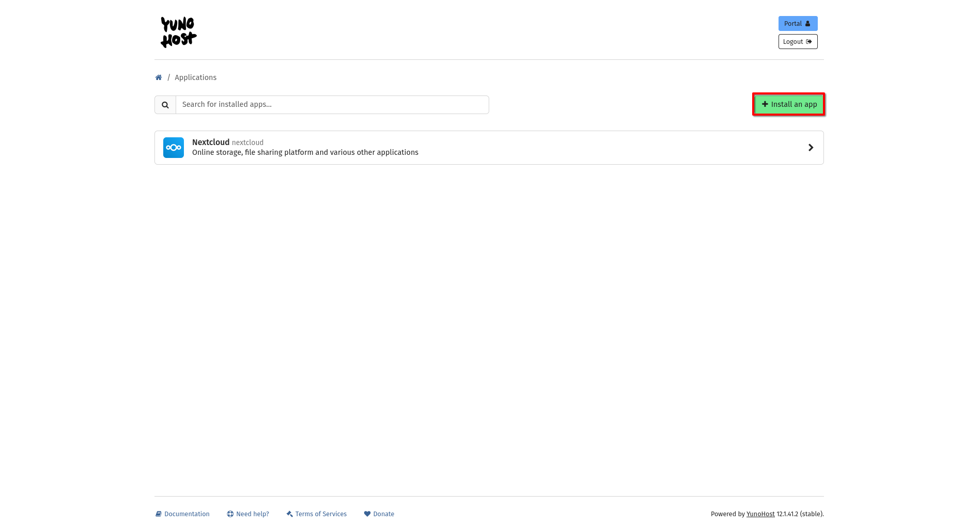Click Install an app button
This screenshot has height=526, width=980.
pyautogui.click(x=789, y=104)
